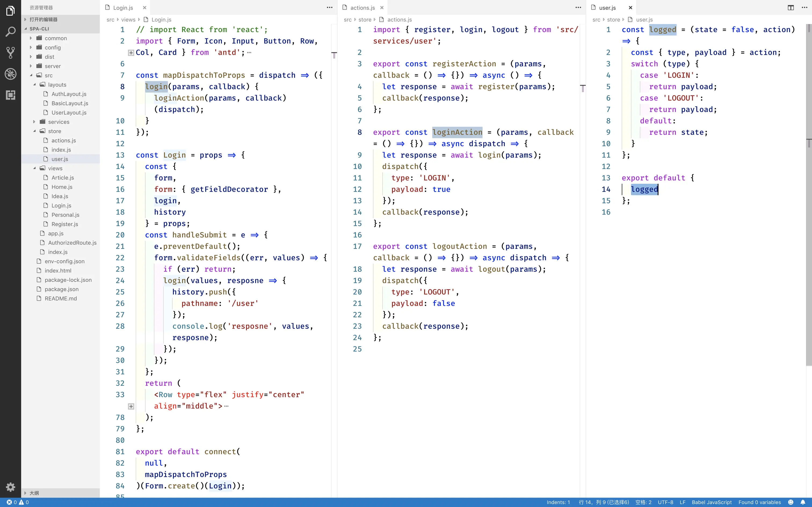
Task: Expand the 大纲 outline section
Action: pos(34,493)
